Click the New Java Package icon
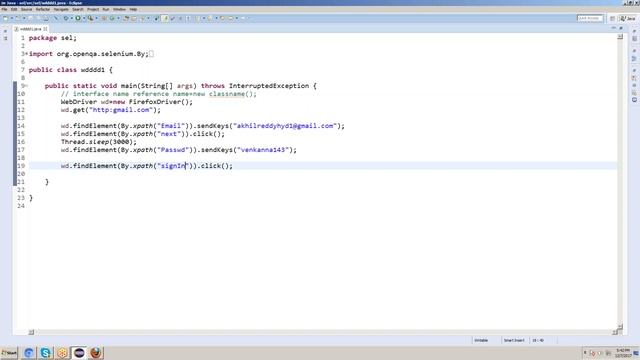Screen dimensions: 640x360 [104, 18]
